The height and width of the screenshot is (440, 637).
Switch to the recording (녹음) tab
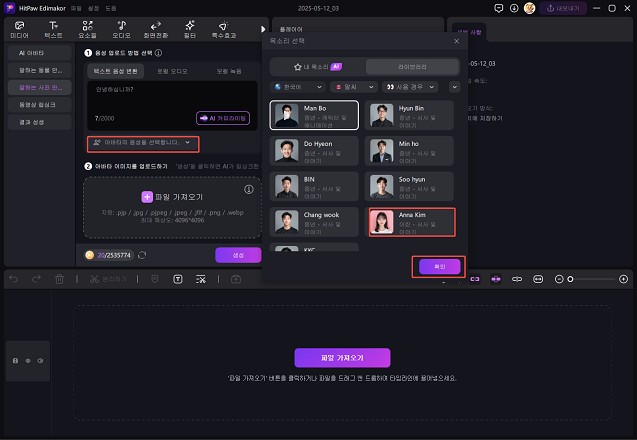(x=229, y=71)
